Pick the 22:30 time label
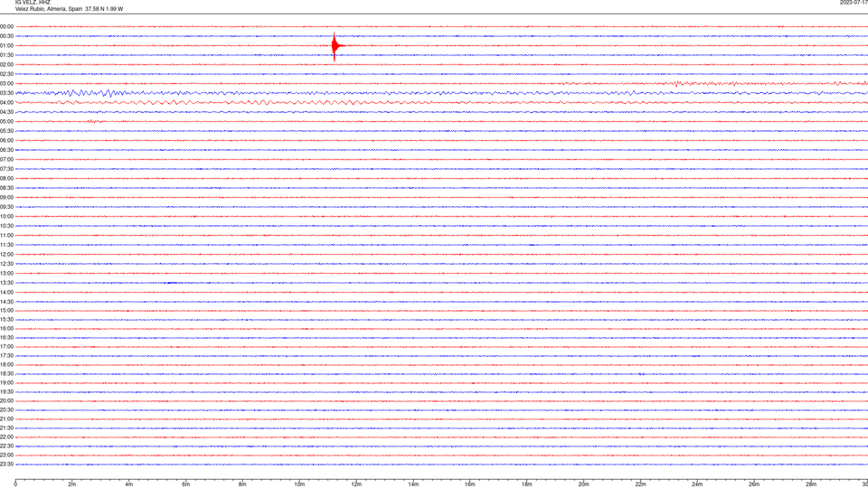 click(x=6, y=446)
